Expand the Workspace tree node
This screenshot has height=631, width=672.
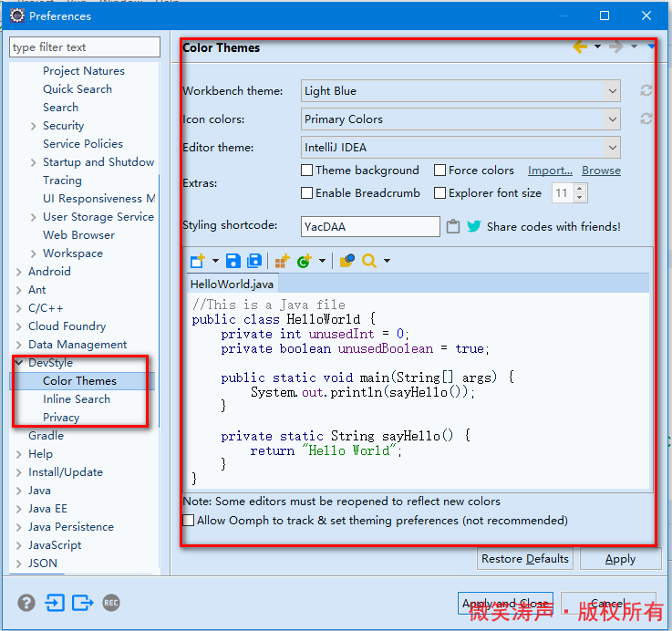pyautogui.click(x=34, y=253)
